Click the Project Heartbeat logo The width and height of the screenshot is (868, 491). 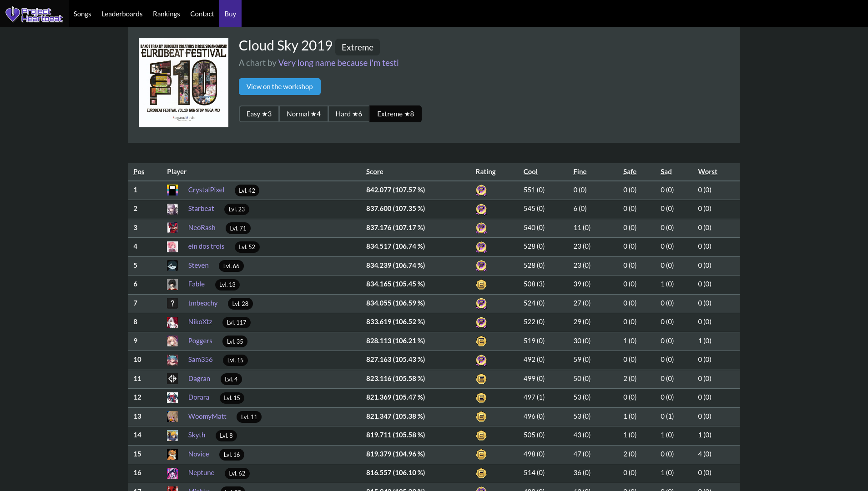coord(34,14)
